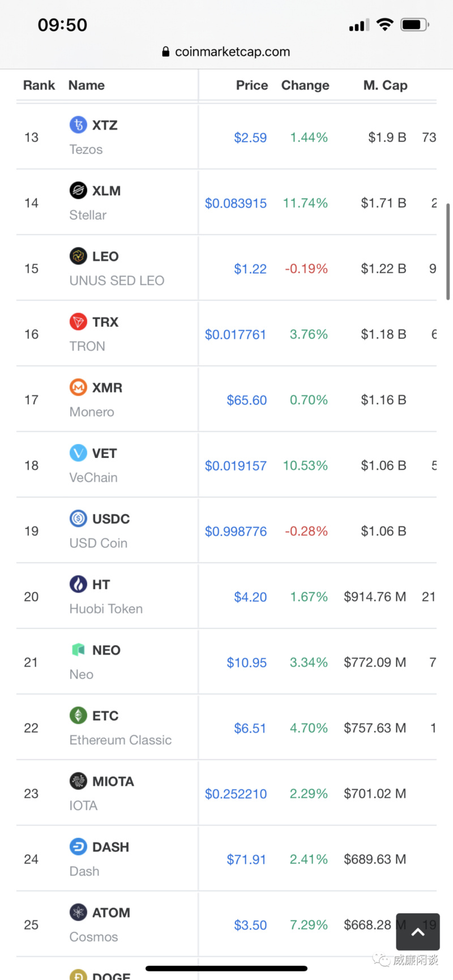The height and width of the screenshot is (980, 453).
Task: Tap the scroll-to-top arrow button
Action: 418,931
